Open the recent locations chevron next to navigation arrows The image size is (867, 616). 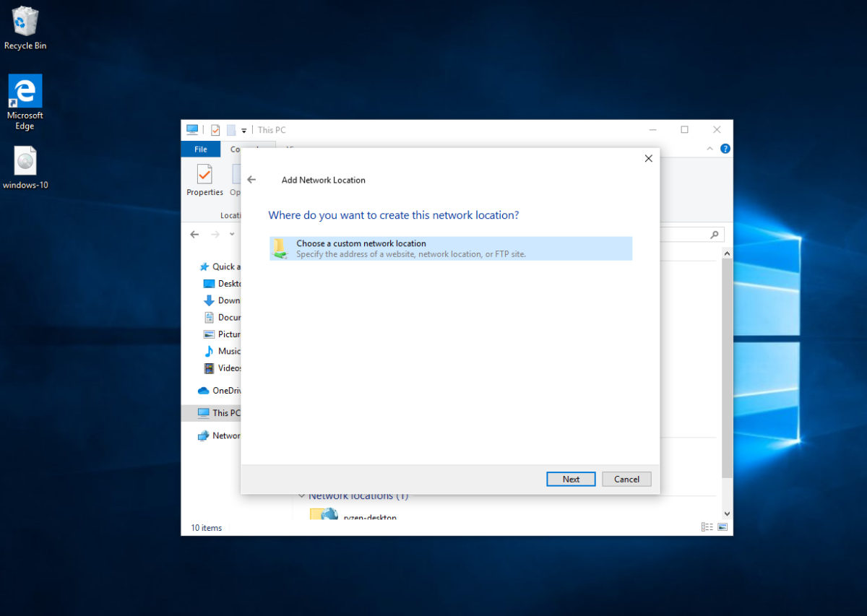[x=230, y=234]
